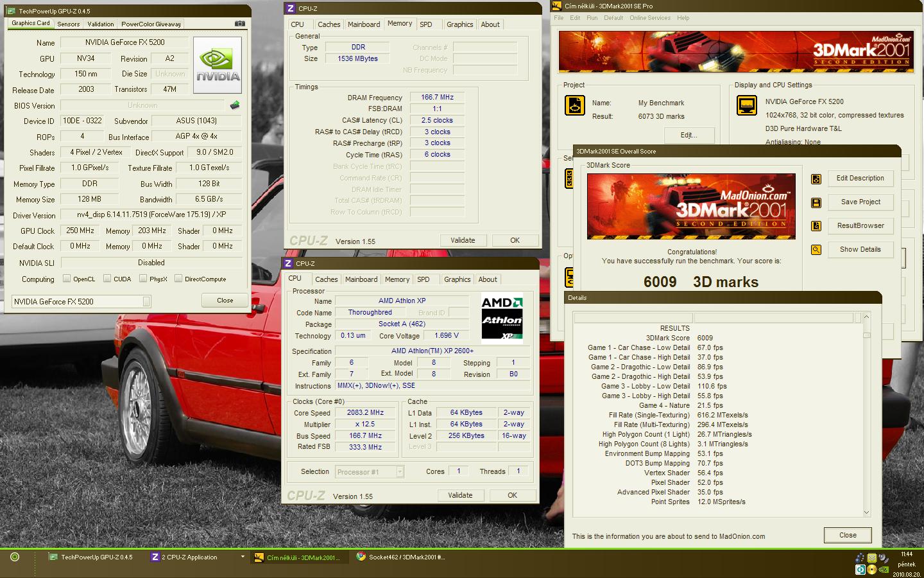Click the Display and CPU Settings monitor icon

coord(746,105)
